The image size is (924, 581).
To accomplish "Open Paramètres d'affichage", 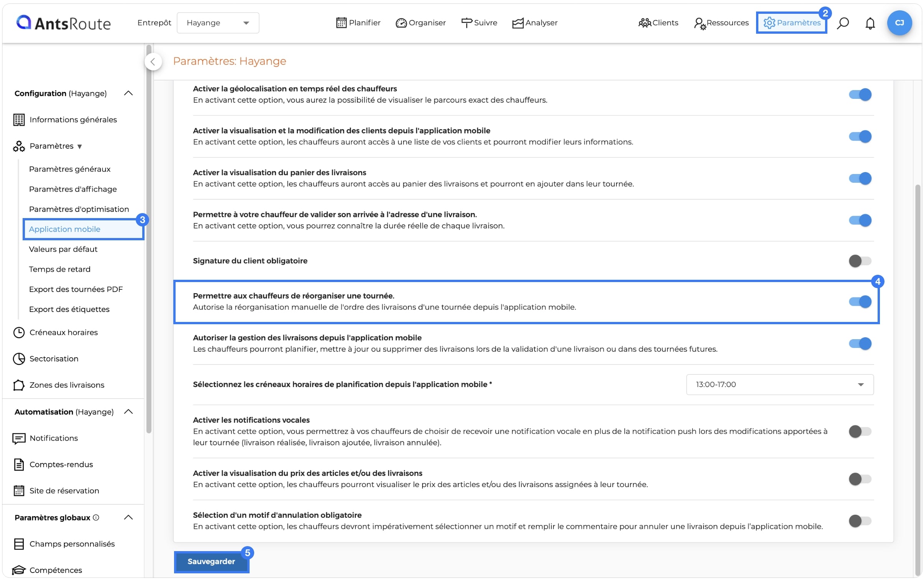I will tap(73, 189).
